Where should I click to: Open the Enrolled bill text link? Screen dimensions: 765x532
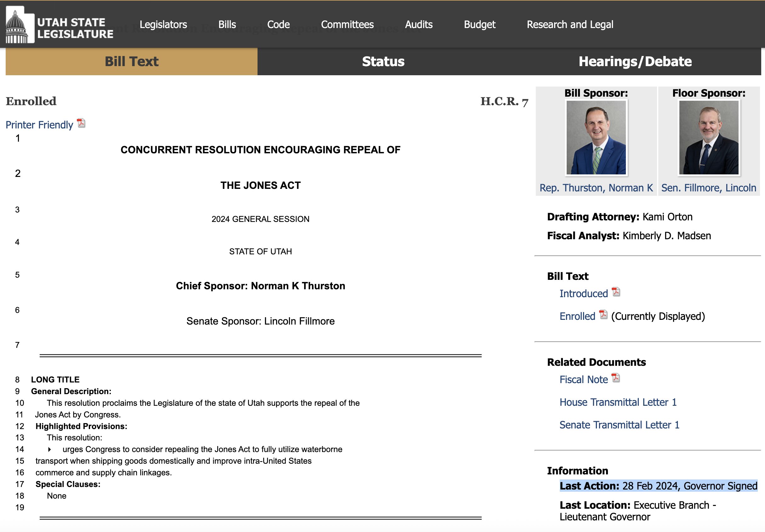tap(577, 316)
